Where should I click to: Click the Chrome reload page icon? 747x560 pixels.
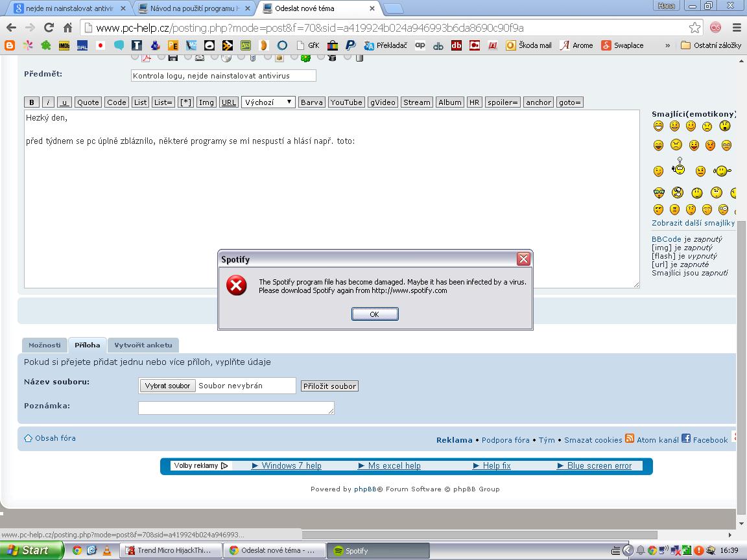coord(49,28)
